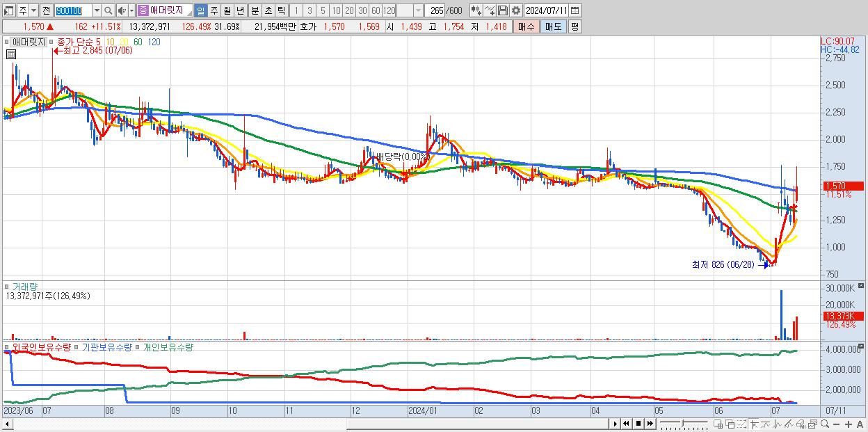Screen dimensions: 868x432
Task: Click the add sub-window icon at bottom
Action: click(x=718, y=424)
